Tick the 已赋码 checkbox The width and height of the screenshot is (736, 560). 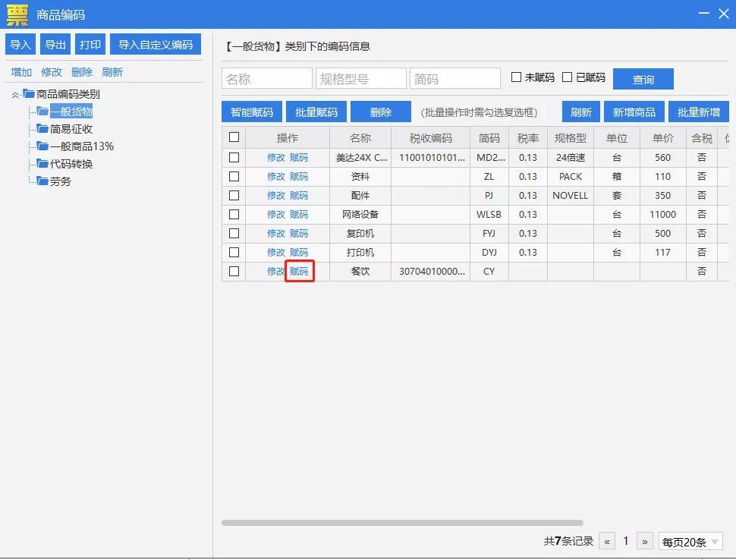coord(567,77)
